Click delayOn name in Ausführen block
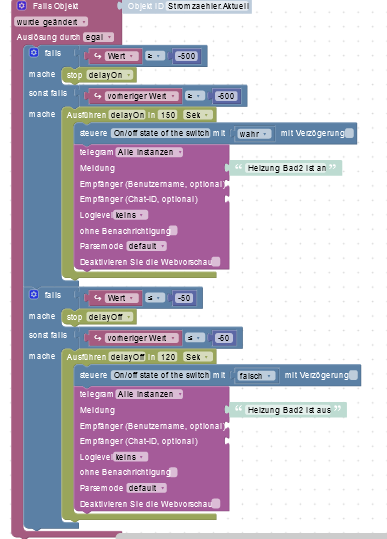This screenshot has width=387, height=539. coord(127,115)
